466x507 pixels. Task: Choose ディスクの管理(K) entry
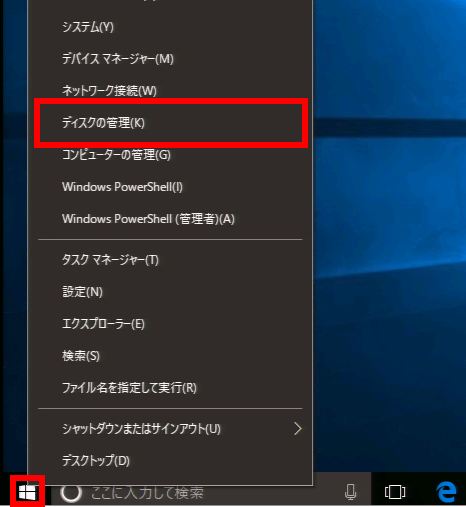pyautogui.click(x=170, y=123)
